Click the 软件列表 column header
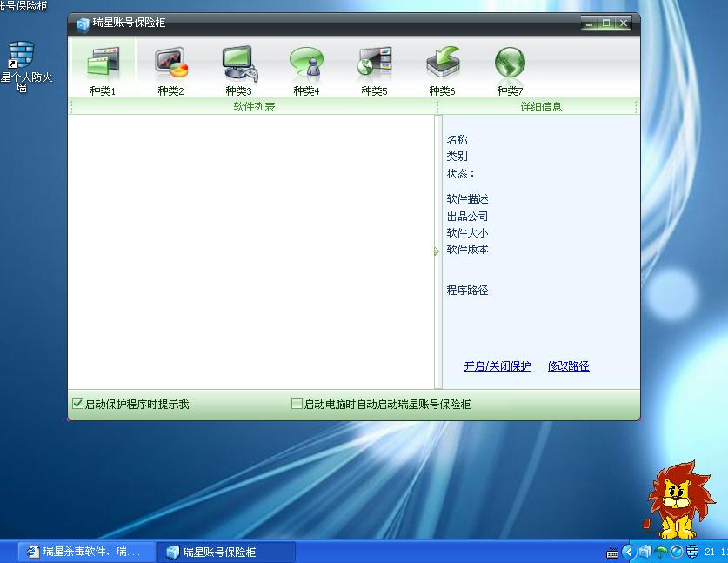The height and width of the screenshot is (563, 728). pyautogui.click(x=254, y=107)
